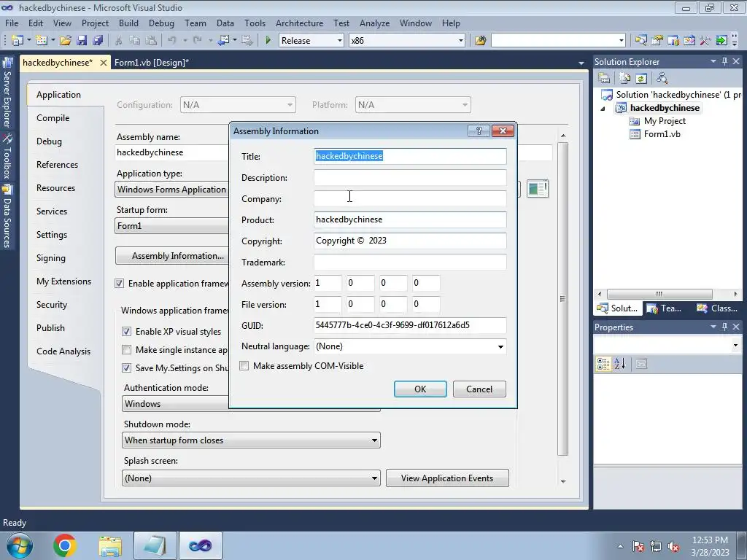Cancel the Assembly Information dialog
Screen dimensions: 747x560
coord(479,389)
